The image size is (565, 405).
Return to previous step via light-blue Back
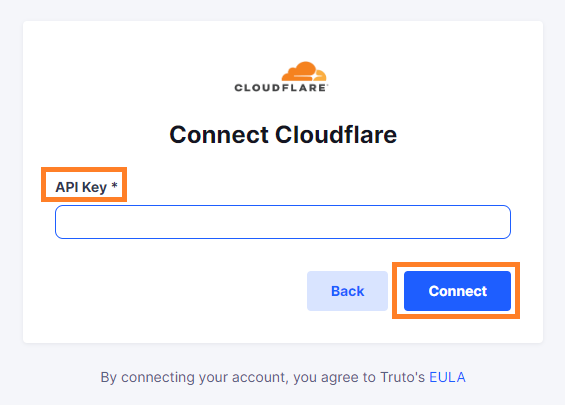pos(347,291)
